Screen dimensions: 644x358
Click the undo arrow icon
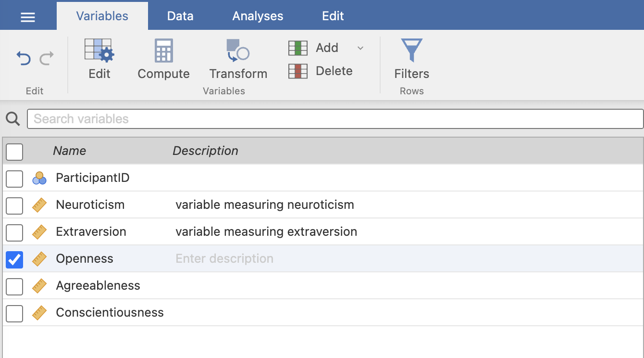23,59
